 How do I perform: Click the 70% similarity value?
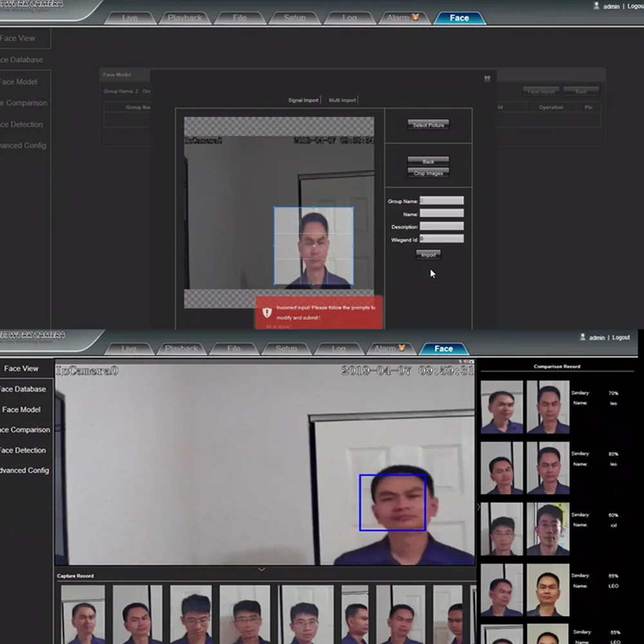tap(613, 393)
